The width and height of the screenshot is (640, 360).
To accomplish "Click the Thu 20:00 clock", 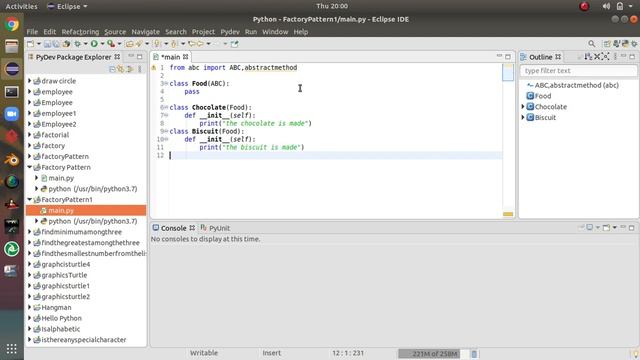I will 332,6.
